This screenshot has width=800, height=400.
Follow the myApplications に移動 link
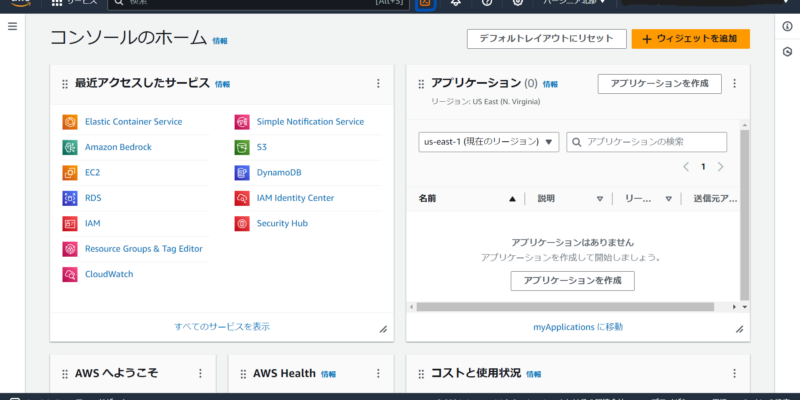[578, 327]
